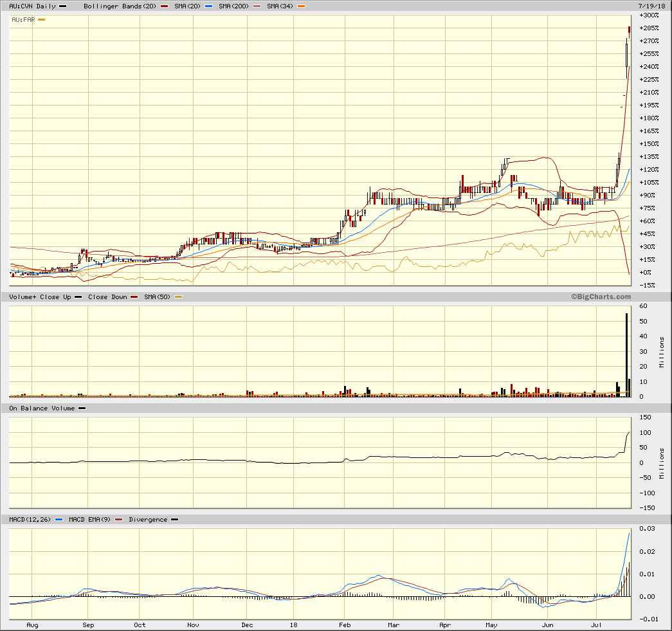
Task: Click the SMA(34) orange legend swatch
Action: click(302, 6)
